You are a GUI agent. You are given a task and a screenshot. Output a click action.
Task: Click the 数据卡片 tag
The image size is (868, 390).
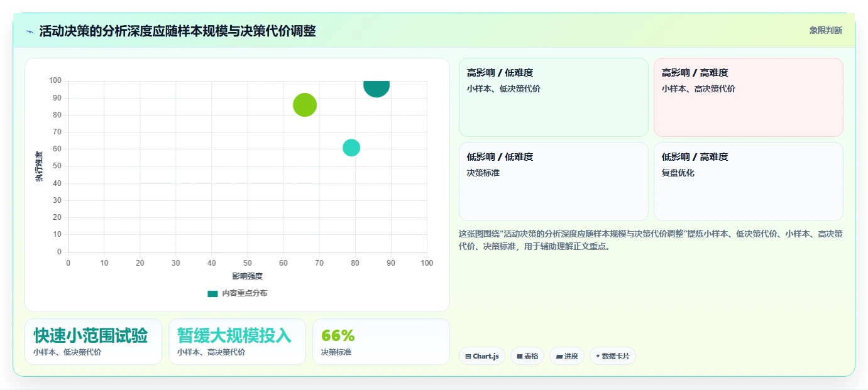(x=613, y=356)
